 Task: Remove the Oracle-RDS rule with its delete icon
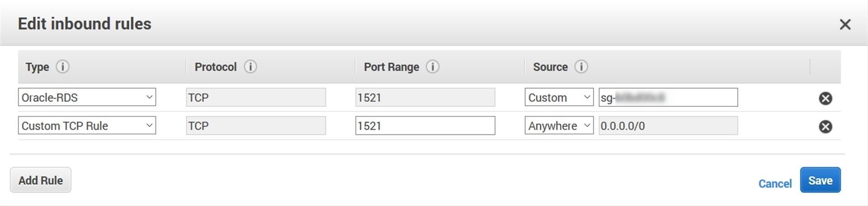(x=826, y=98)
